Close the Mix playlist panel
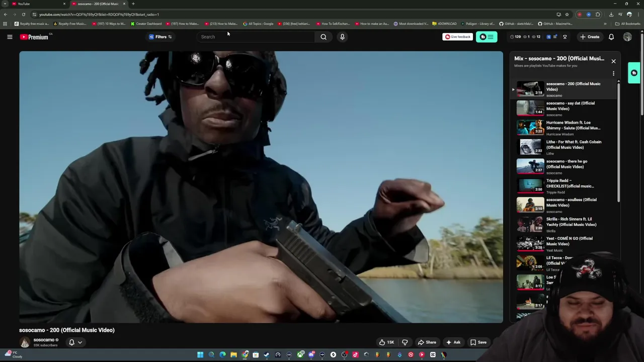The width and height of the screenshot is (644, 362). [613, 61]
